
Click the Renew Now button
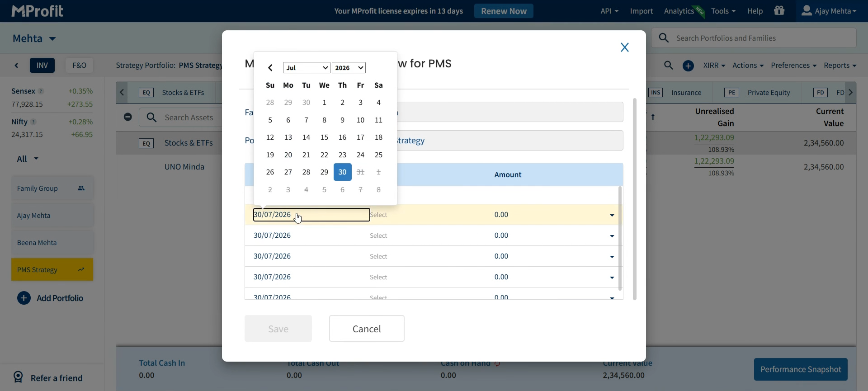point(504,11)
